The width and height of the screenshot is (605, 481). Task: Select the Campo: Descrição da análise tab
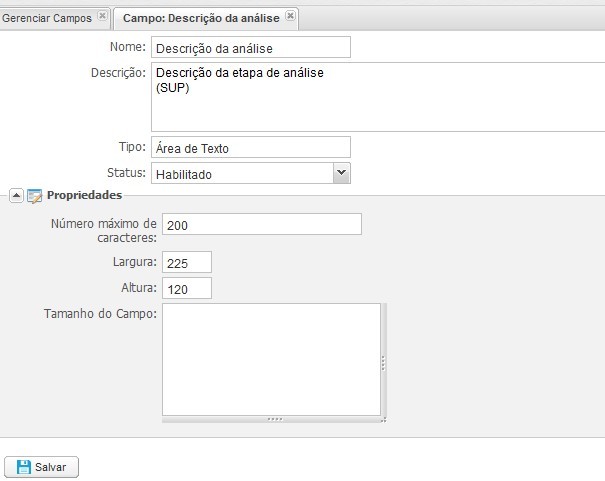[x=201, y=18]
